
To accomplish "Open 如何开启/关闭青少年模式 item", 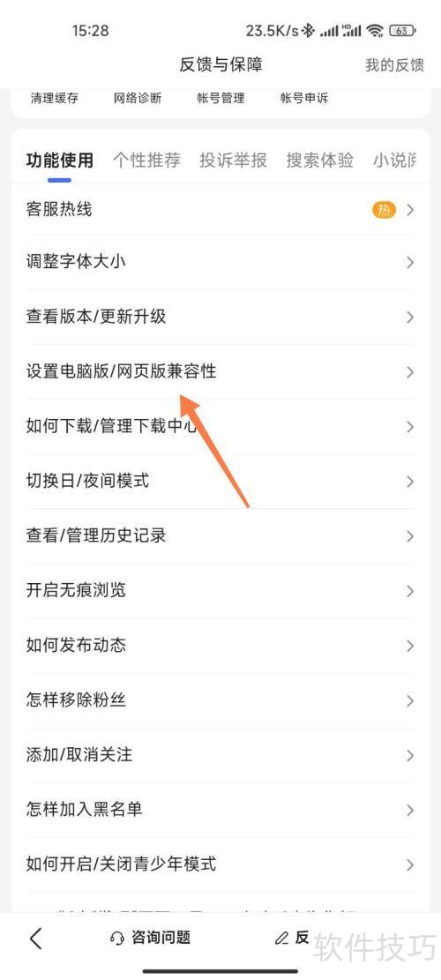I will 220,864.
